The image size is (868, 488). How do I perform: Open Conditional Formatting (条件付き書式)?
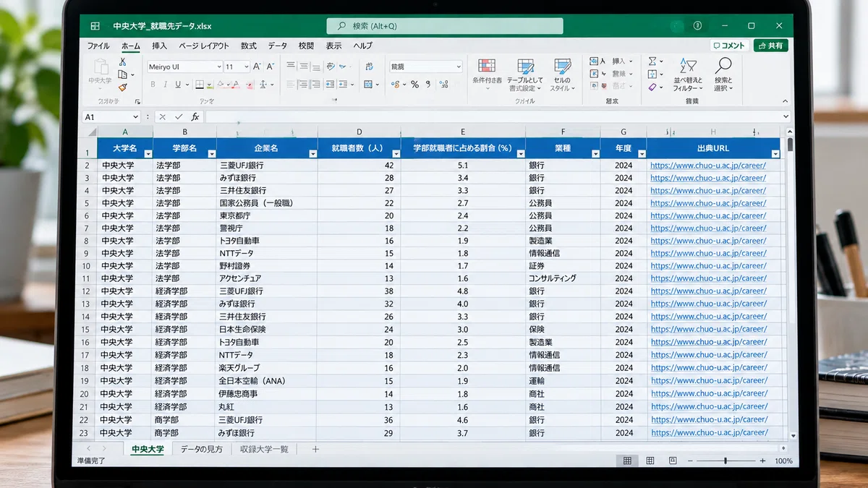coord(487,75)
